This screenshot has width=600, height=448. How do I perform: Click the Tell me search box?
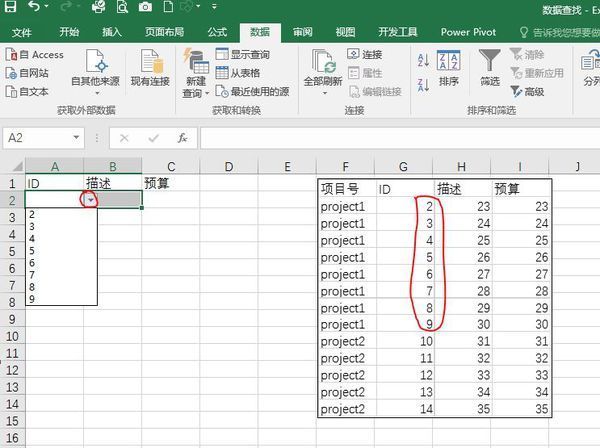point(559,32)
